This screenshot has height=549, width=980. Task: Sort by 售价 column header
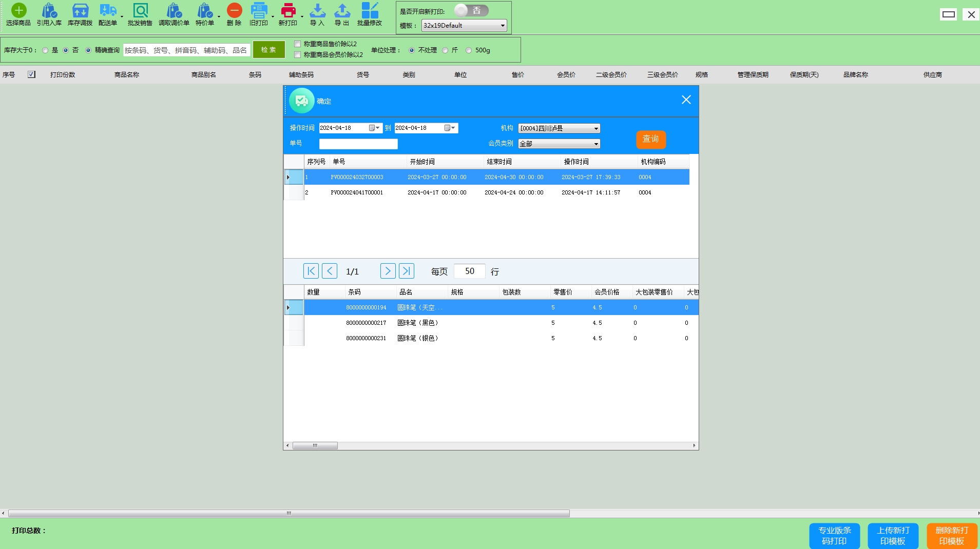[518, 75]
